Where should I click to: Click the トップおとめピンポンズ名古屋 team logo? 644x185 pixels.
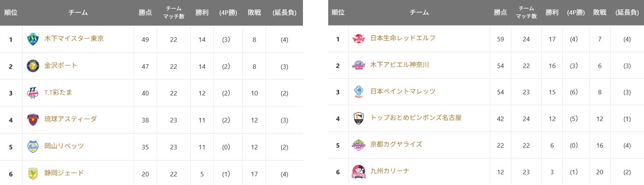(x=358, y=118)
